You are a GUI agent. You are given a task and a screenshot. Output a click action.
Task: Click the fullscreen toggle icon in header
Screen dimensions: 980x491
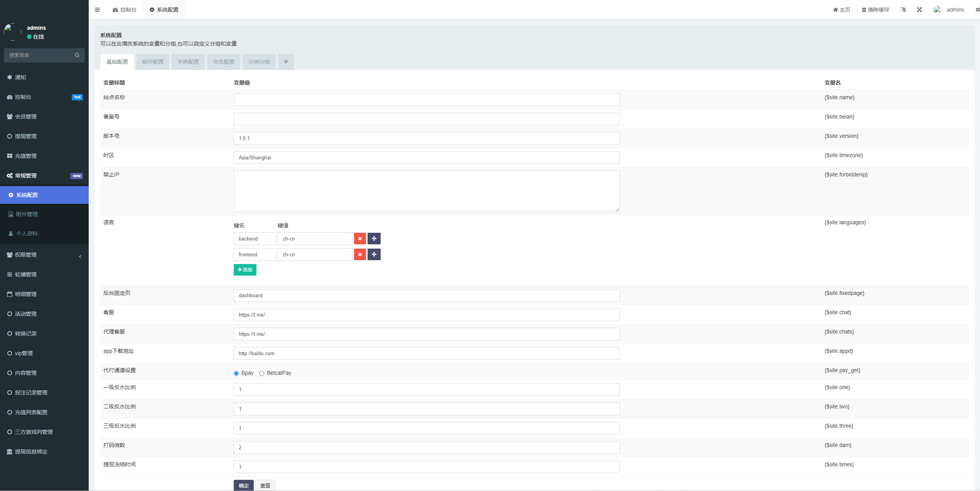tap(919, 10)
